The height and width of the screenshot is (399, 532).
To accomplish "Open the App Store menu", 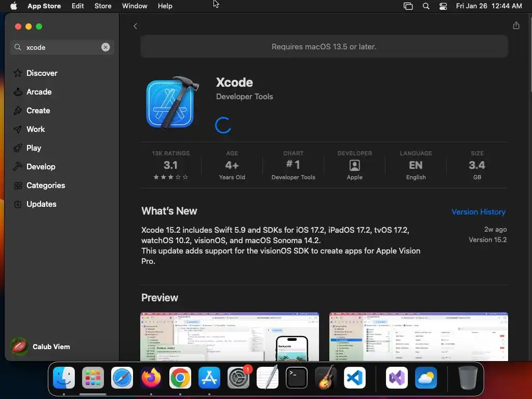I will [44, 6].
